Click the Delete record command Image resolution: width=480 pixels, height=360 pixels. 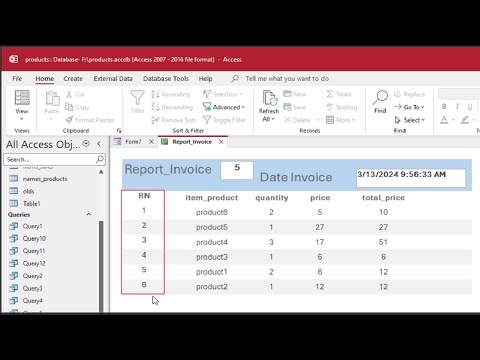point(297,120)
